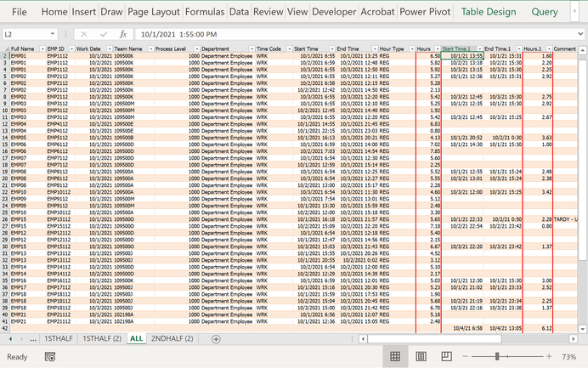
Task: Click the horizontal scrollbar thumb
Action: [x=434, y=339]
